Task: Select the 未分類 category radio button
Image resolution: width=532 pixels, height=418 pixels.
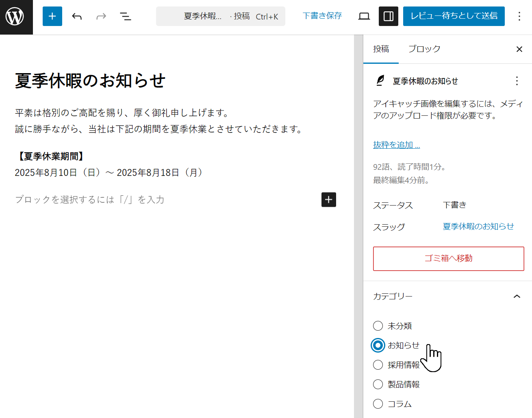Action: coord(378,326)
